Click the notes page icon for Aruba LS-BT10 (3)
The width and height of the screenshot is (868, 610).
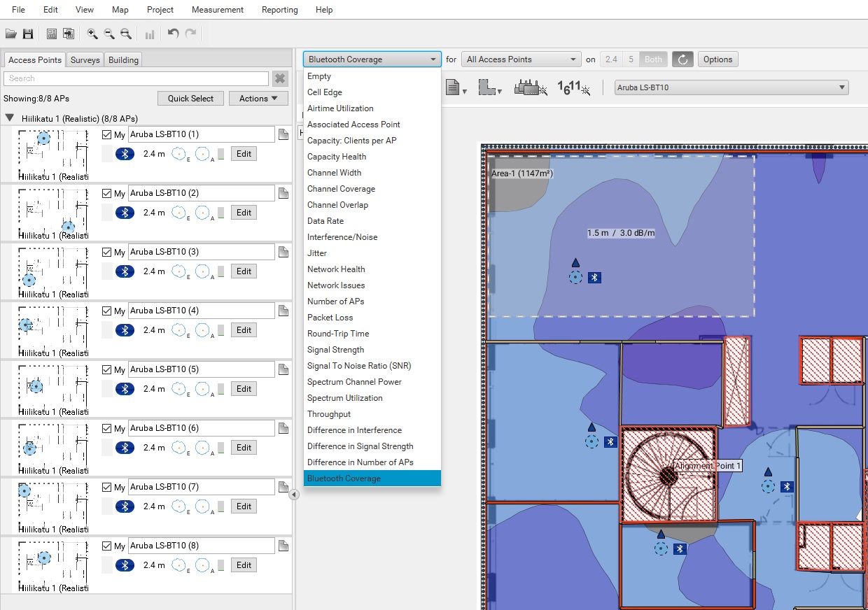283,252
